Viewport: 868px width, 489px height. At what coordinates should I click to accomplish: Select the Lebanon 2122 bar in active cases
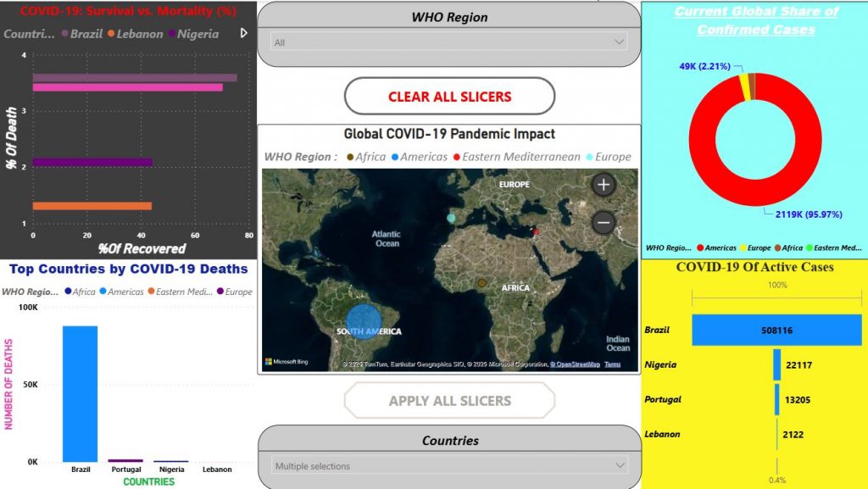coord(777,434)
